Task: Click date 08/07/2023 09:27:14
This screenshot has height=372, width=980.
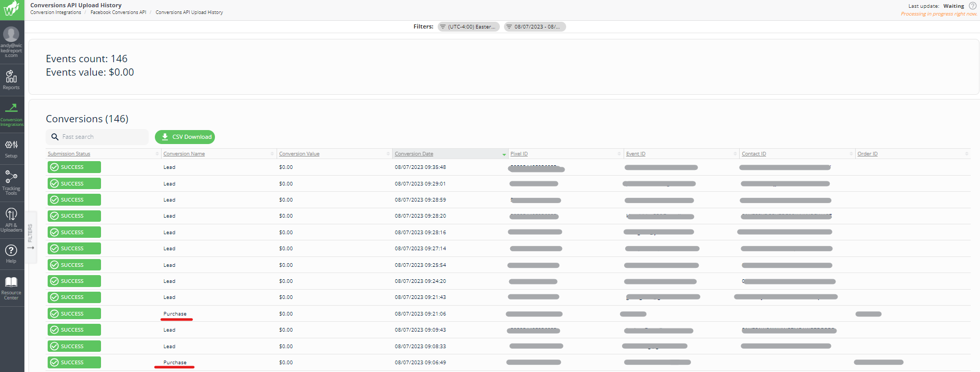Action: pyautogui.click(x=420, y=249)
